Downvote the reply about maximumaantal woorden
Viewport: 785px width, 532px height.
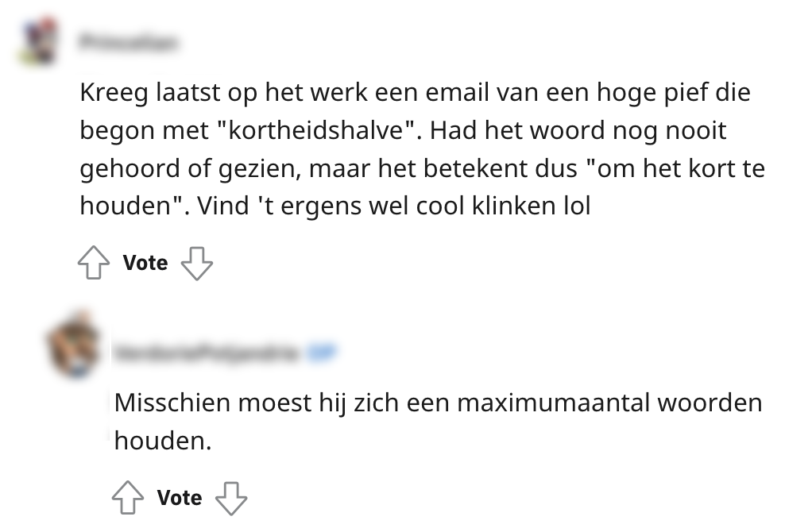coord(231,499)
